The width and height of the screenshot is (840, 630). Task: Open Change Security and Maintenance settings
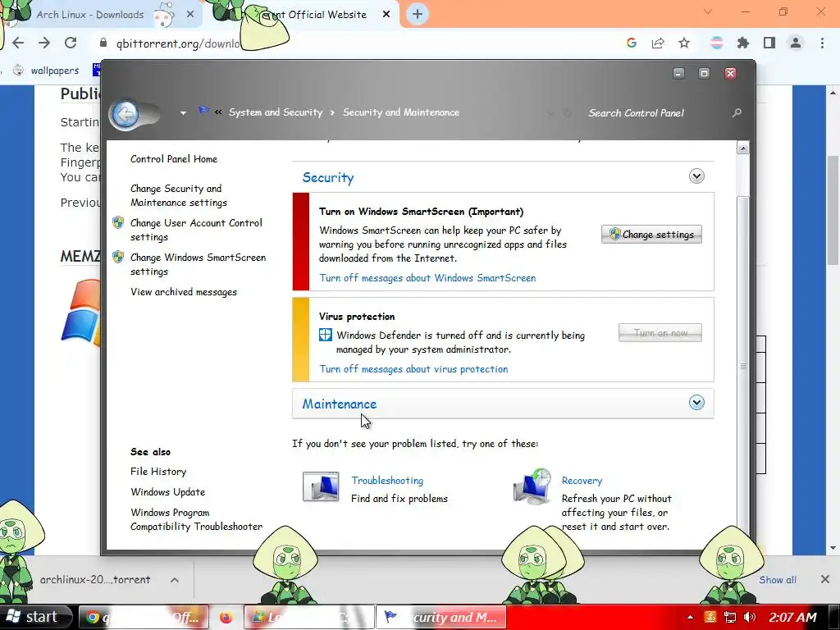[178, 195]
